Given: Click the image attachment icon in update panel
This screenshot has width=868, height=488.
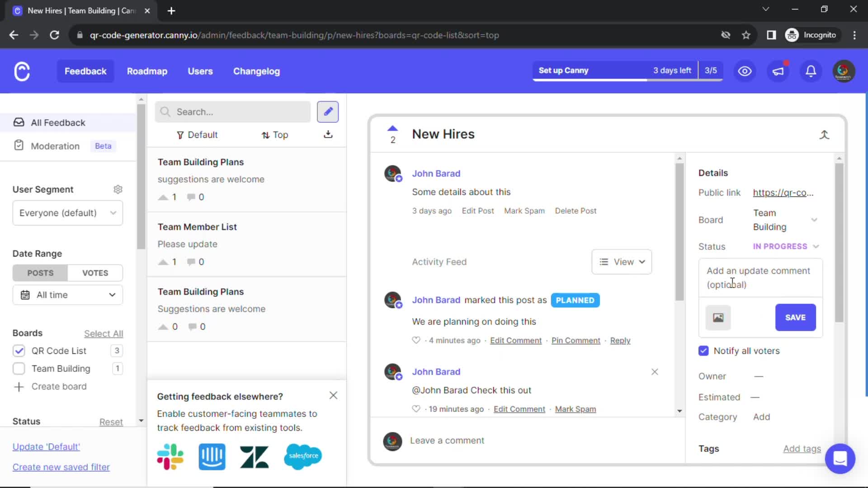Looking at the screenshot, I should (717, 317).
